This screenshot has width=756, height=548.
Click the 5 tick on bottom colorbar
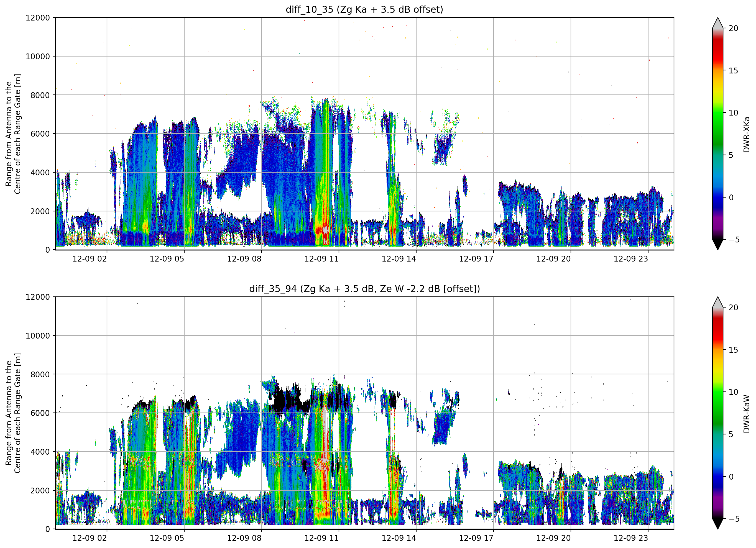[x=731, y=434]
